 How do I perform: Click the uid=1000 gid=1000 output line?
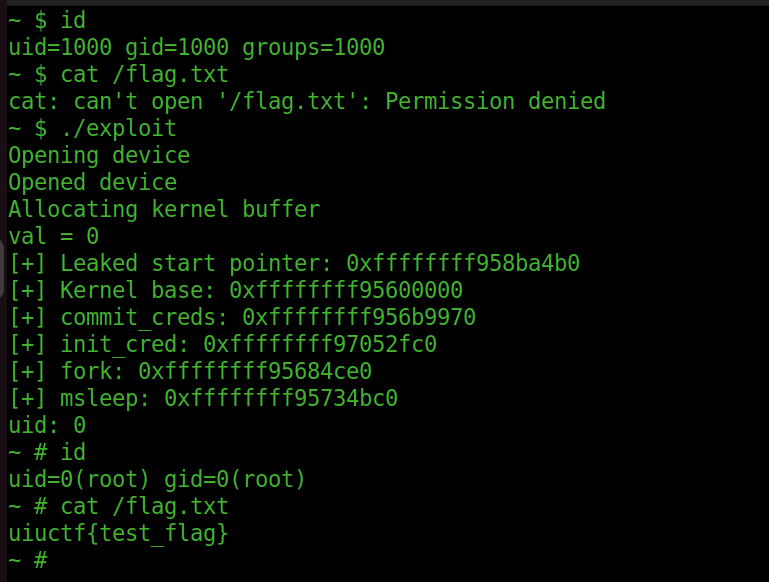point(197,48)
